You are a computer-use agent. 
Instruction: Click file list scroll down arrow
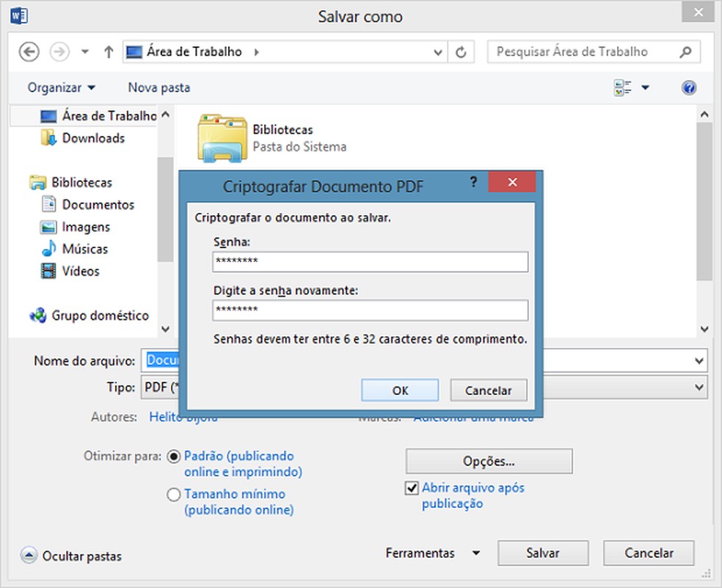pyautogui.click(x=704, y=329)
